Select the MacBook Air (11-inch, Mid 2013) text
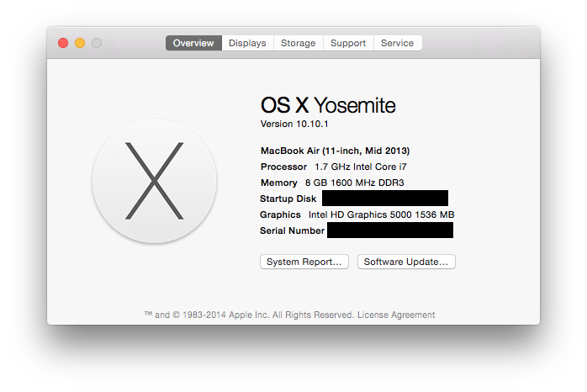Image resolution: width=587 pixels, height=392 pixels. [x=335, y=151]
